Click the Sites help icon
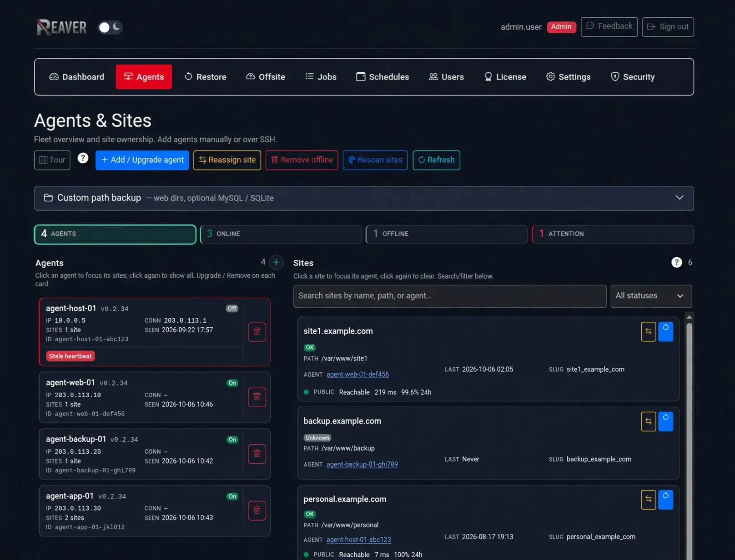 676,262
